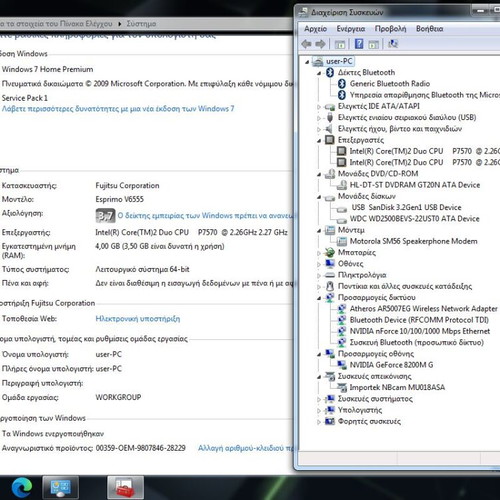This screenshot has height=500, width=500.
Task: Click the Back arrow in Device Manager toolbar
Action: (x=306, y=44)
